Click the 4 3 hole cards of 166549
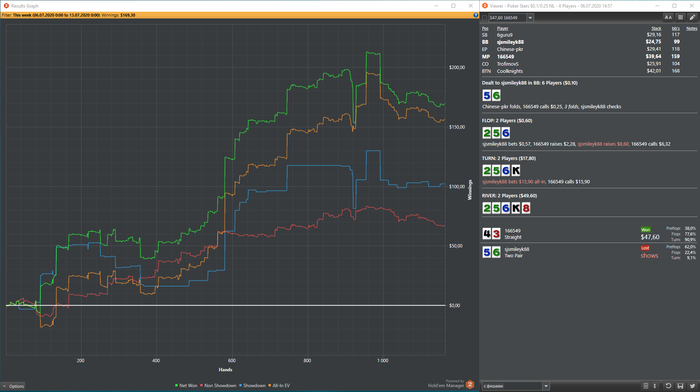Screen dimensions: 700x392 [x=492, y=234]
